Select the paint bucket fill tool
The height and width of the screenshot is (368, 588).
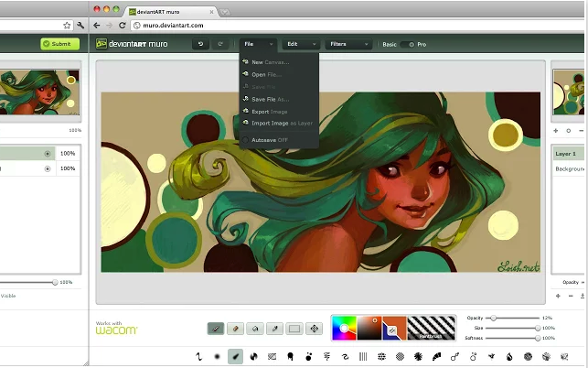pyautogui.click(x=255, y=329)
